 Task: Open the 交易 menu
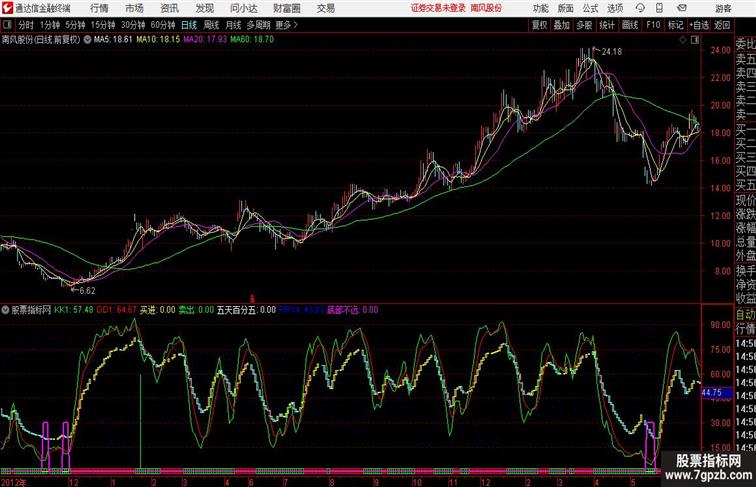[x=326, y=8]
